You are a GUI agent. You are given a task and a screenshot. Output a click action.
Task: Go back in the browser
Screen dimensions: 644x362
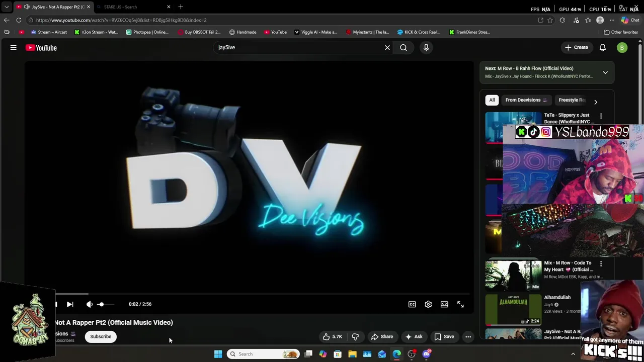tap(6, 20)
